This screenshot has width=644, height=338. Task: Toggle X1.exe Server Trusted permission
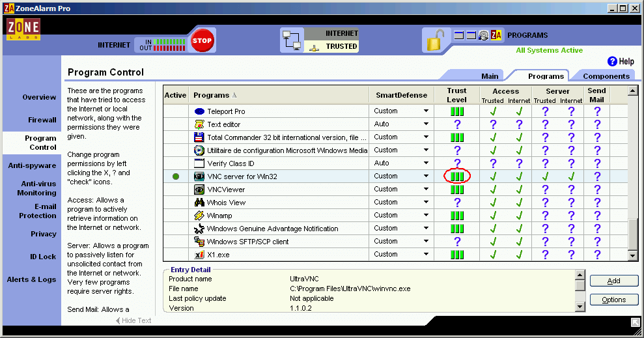(x=545, y=255)
